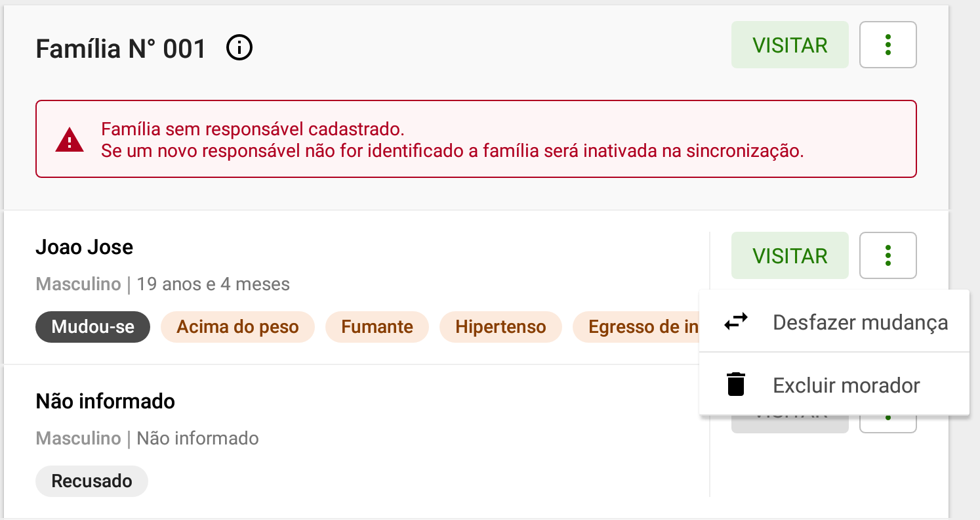Open family info circle icon
Viewport: 980px width, 520px height.
coord(239,47)
